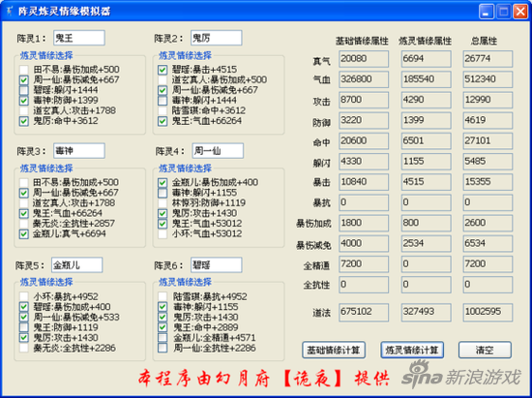Viewport: 532px width, 398px height.
Task: Click the 道法 base field showing 675102
Action: pos(364,313)
